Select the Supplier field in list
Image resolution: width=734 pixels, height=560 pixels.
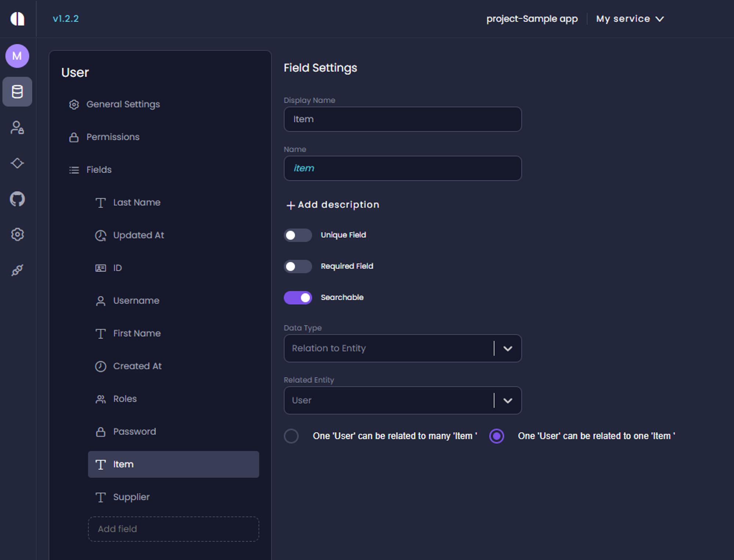[x=131, y=497]
